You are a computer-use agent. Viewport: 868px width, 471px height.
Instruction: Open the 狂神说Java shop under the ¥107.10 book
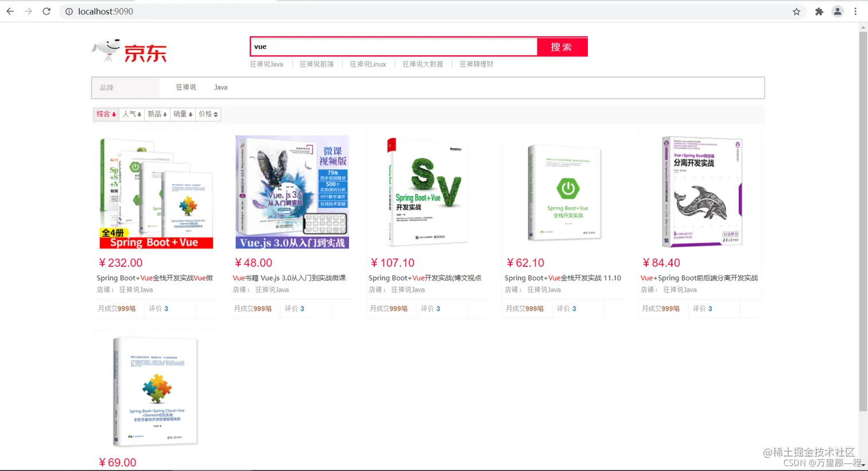coord(408,290)
